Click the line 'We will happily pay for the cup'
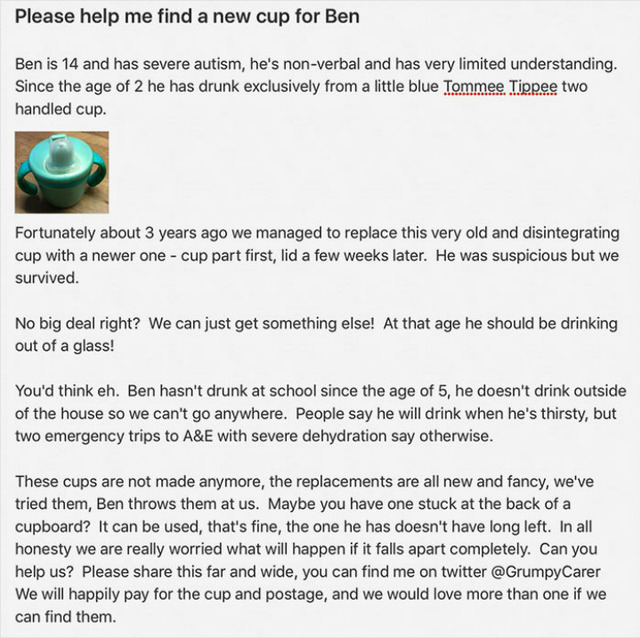 [311, 594]
